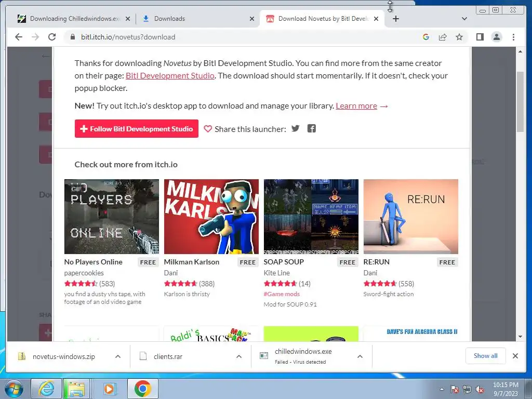Open SOAP SOUP game thumbnail
This screenshot has width=532, height=399.
[x=311, y=217]
